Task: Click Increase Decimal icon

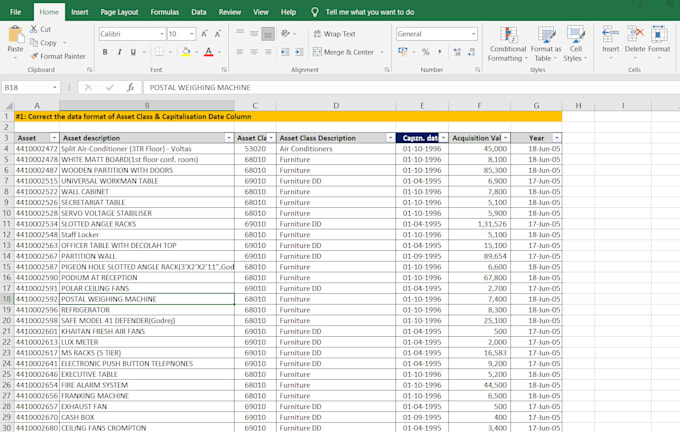Action: [457, 52]
